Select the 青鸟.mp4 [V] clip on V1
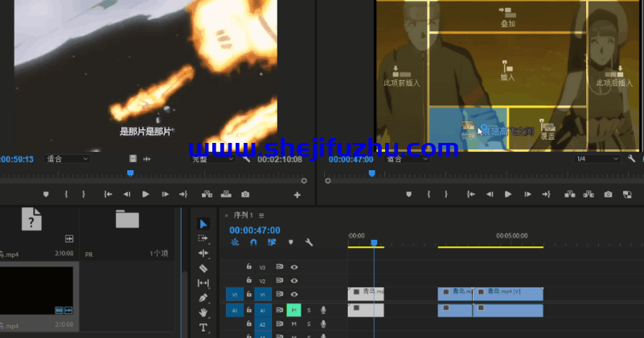The width and height of the screenshot is (644, 338). (508, 294)
